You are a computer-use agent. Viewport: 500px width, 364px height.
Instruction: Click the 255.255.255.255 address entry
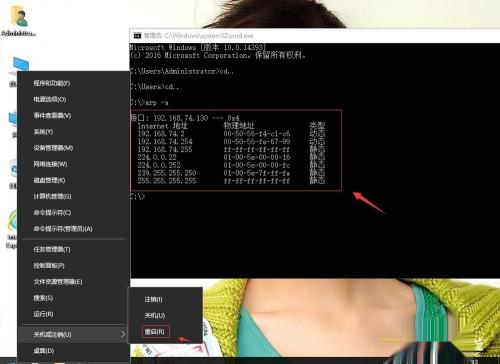click(x=167, y=181)
